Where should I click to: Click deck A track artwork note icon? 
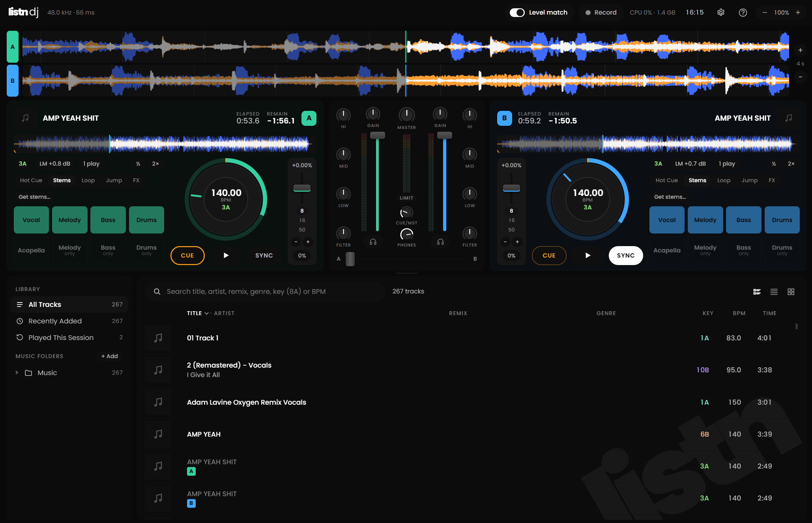26,118
